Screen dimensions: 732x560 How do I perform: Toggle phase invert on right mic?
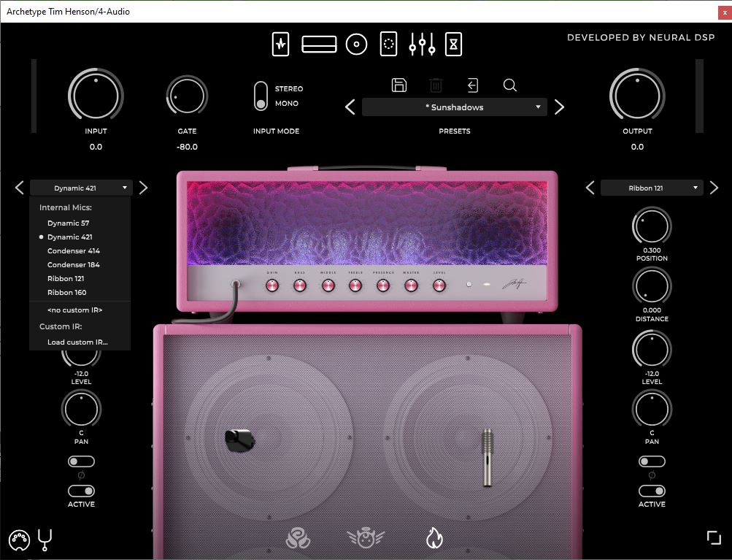(x=652, y=461)
